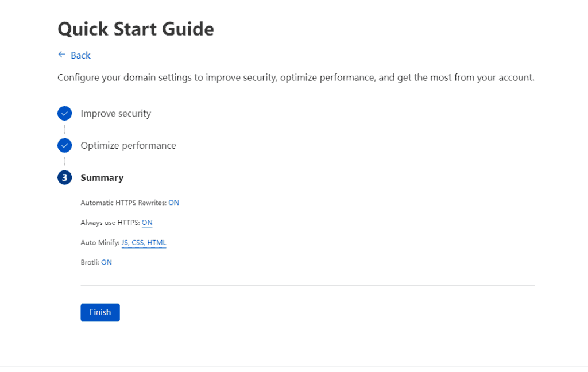
Task: Click the Always use HTTPS label text
Action: [110, 223]
